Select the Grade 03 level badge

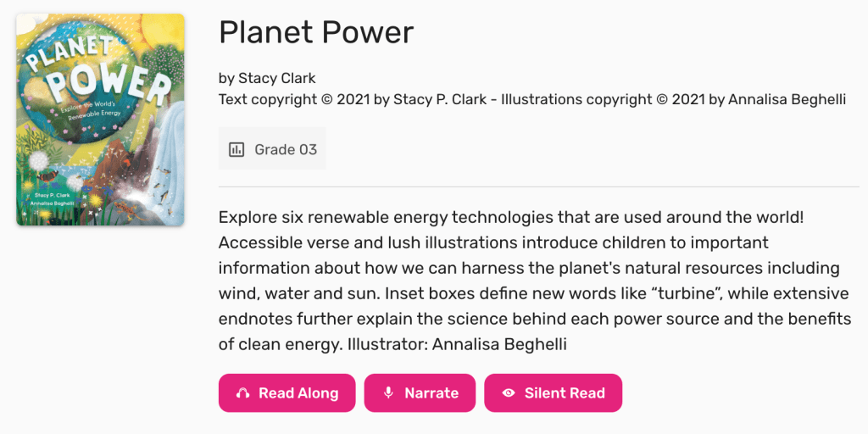click(272, 150)
